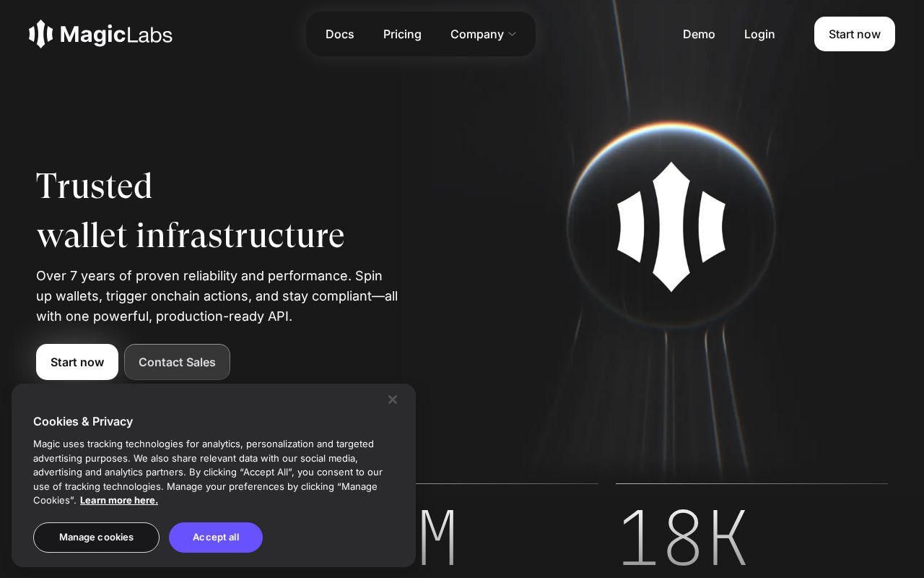Open the "Learn more here." privacy link

click(x=118, y=500)
